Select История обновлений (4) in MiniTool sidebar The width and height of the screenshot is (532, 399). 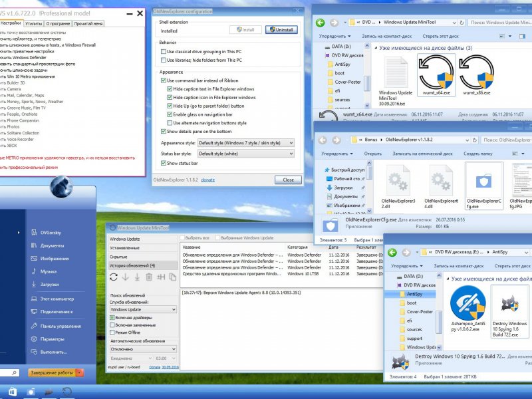click(x=142, y=265)
